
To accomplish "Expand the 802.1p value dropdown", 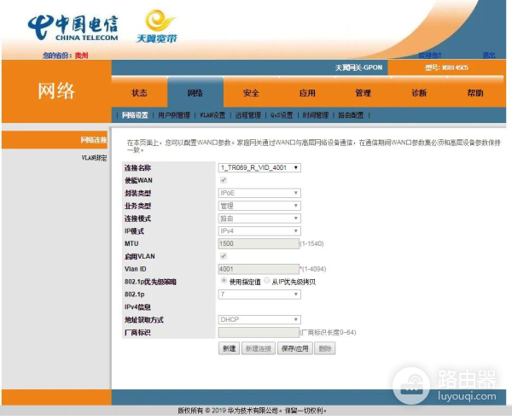I will [x=259, y=295].
